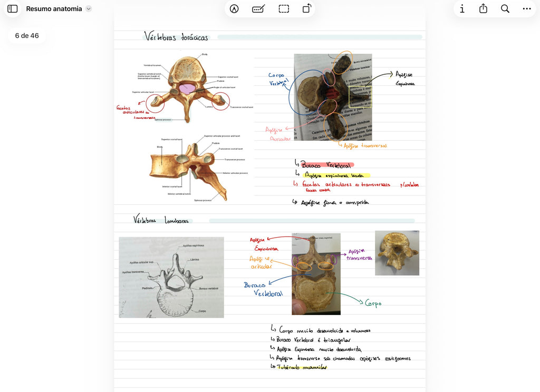Click the small lumbar vertebra photo thumbnail

click(x=397, y=253)
